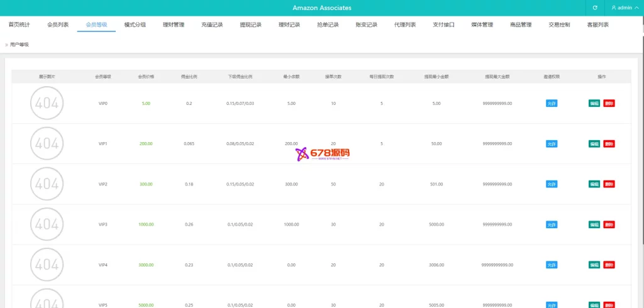644x308 pixels.
Task: Click the red 删除 button for VIP1
Action: coord(609,144)
